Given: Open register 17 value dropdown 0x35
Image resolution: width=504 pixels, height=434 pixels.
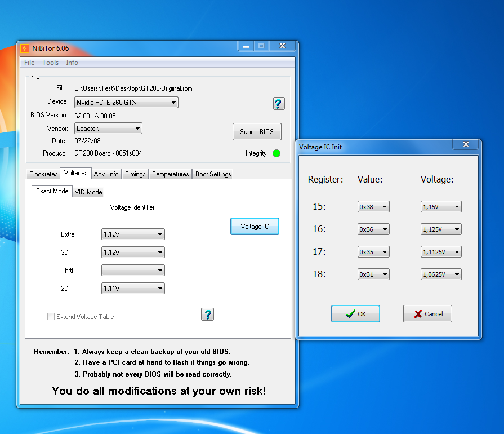Looking at the screenshot, I should click(373, 252).
